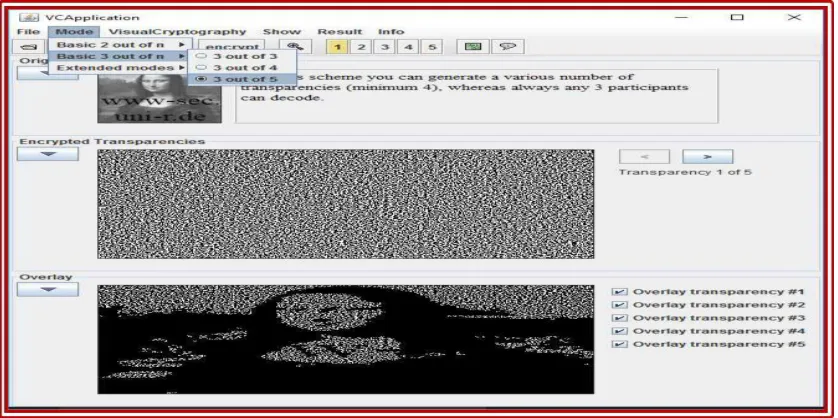Maximize the VCApplication window
This screenshot has height=418, width=838.
[737, 17]
